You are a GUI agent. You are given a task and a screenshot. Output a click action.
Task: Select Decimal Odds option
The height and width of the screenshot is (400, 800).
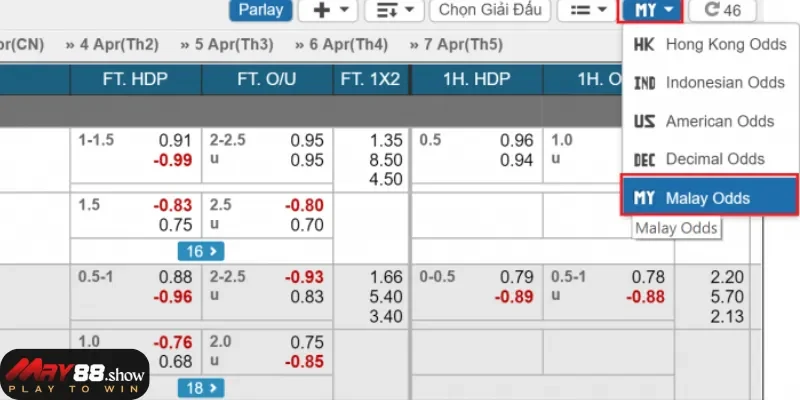tap(710, 159)
